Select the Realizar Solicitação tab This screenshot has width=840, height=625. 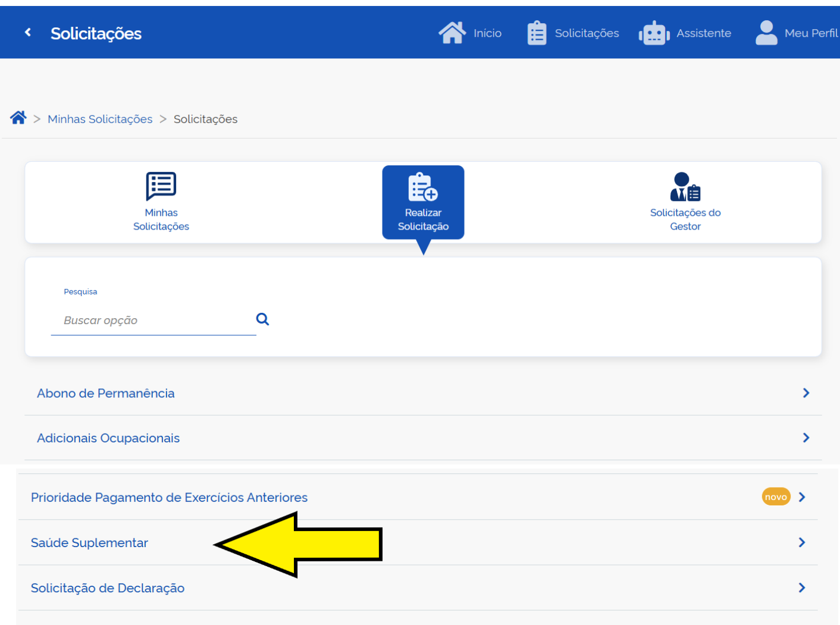pos(423,203)
